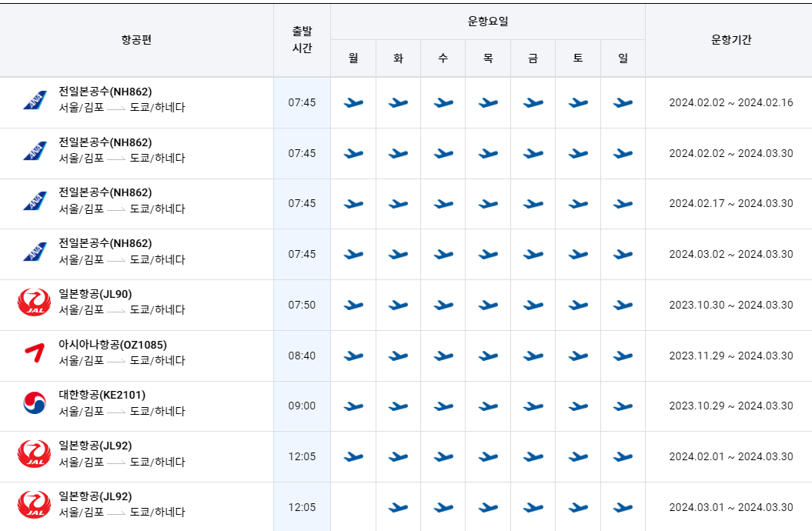Click the 운항기간 column header
Viewport: 812px width, 531px height.
(x=730, y=40)
